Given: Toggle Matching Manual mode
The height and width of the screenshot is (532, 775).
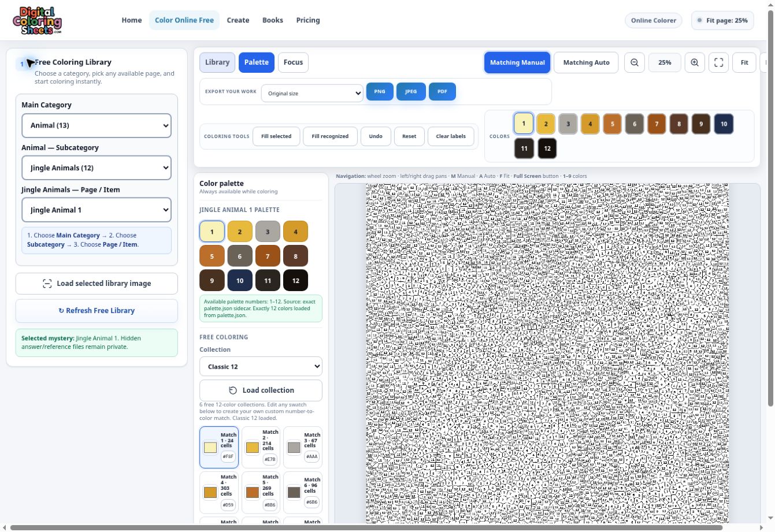Looking at the screenshot, I should pyautogui.click(x=517, y=62).
